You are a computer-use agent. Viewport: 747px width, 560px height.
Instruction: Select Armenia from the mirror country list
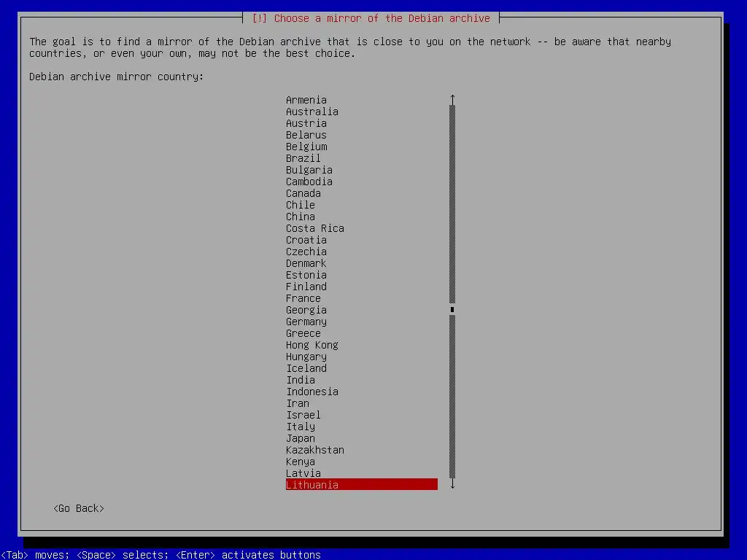point(306,100)
